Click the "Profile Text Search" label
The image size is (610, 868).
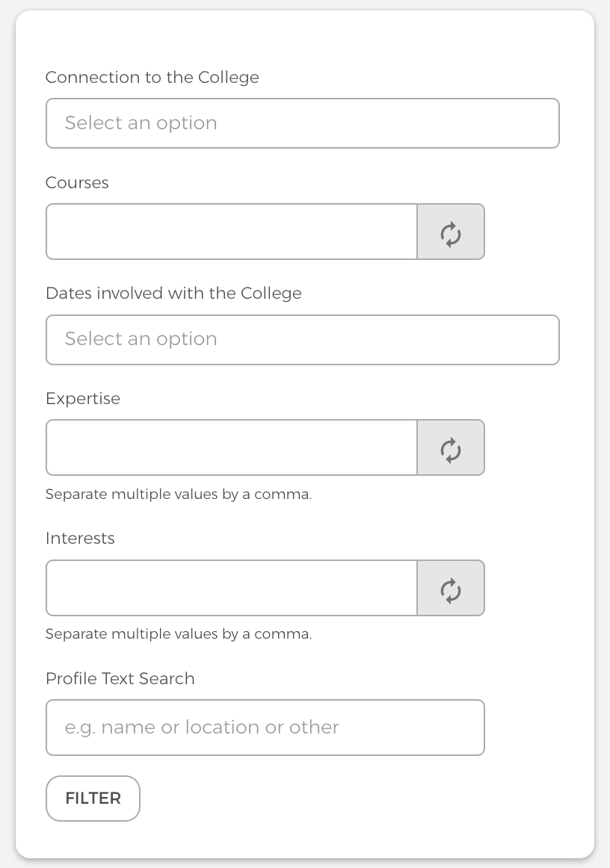120,679
